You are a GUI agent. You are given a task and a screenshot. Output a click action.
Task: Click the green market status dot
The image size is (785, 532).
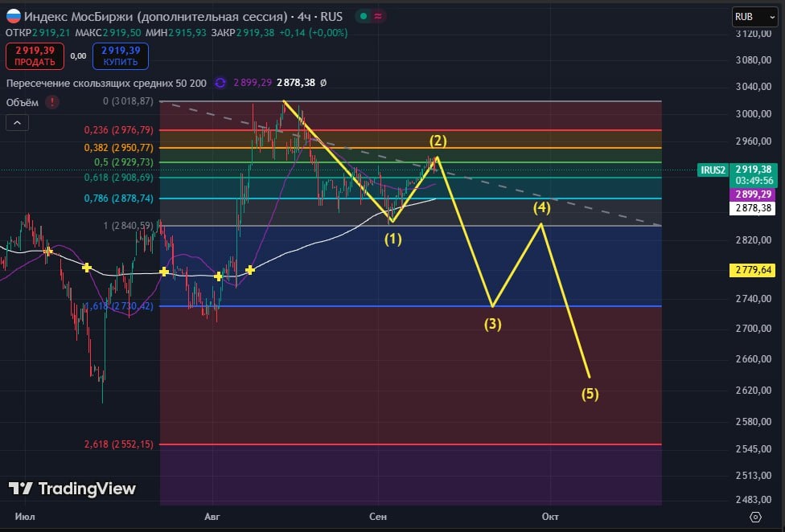point(364,17)
